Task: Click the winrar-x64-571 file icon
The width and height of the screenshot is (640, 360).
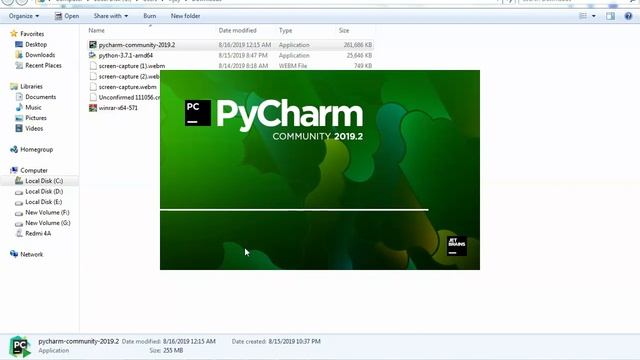Action: pos(93,108)
